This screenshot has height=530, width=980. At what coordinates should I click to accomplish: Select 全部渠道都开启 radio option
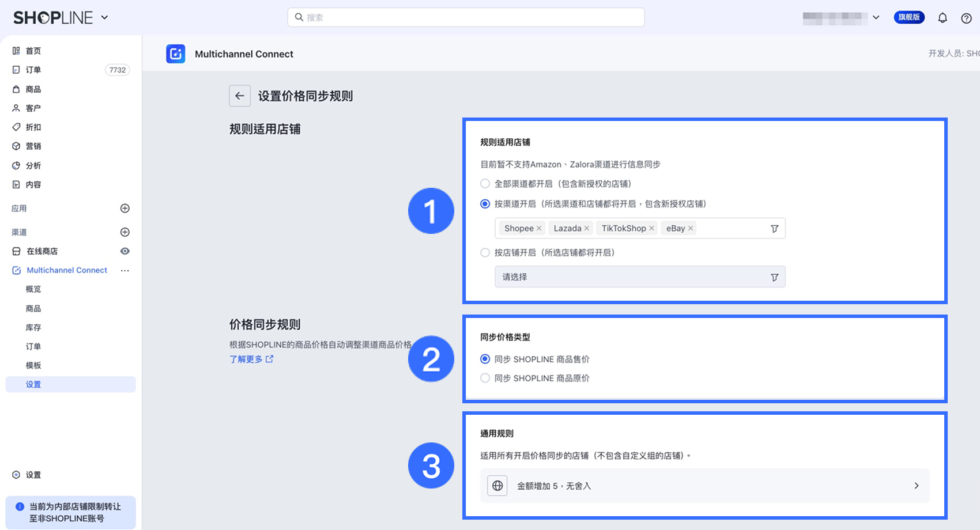(485, 184)
